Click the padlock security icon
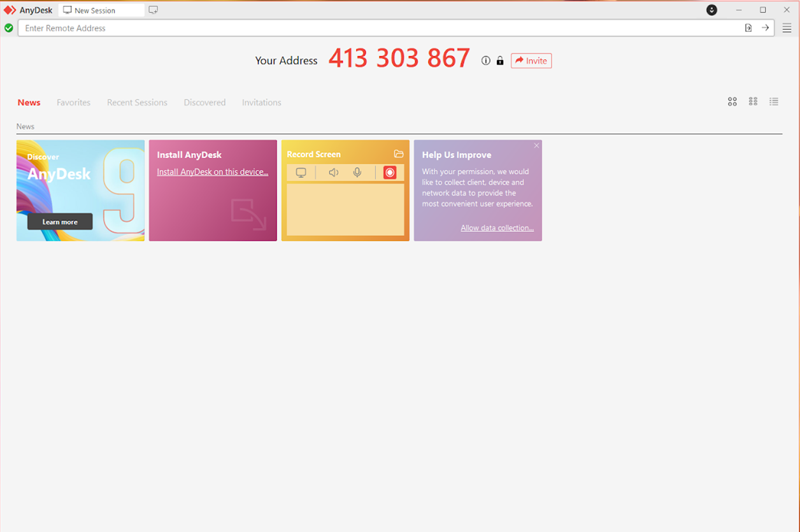The width and height of the screenshot is (800, 532). click(x=500, y=61)
